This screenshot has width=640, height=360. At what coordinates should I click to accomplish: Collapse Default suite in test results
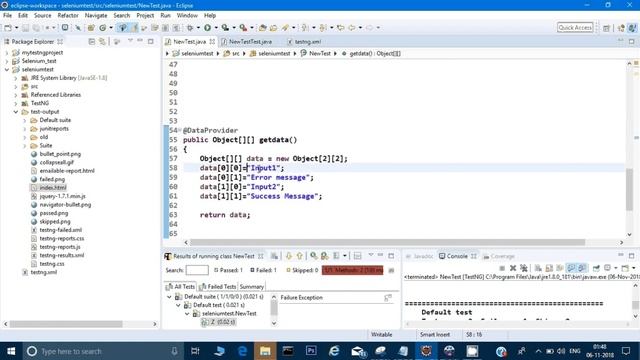point(169,297)
